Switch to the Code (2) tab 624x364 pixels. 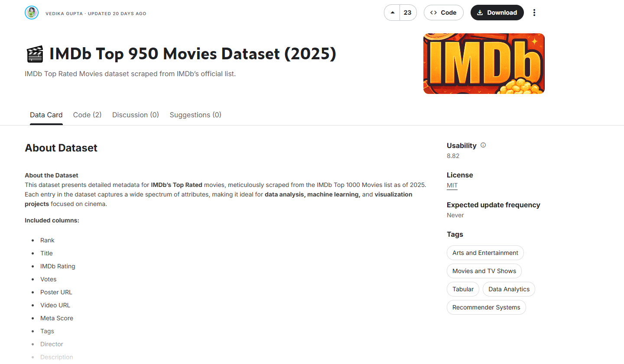(87, 115)
